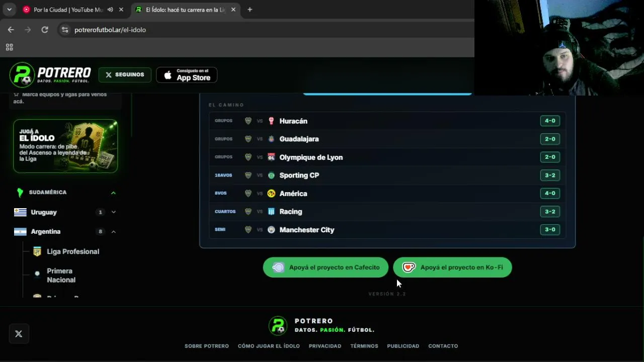644x362 pixels.
Task: Select the Olympique de Lyon team name
Action: [311, 157]
